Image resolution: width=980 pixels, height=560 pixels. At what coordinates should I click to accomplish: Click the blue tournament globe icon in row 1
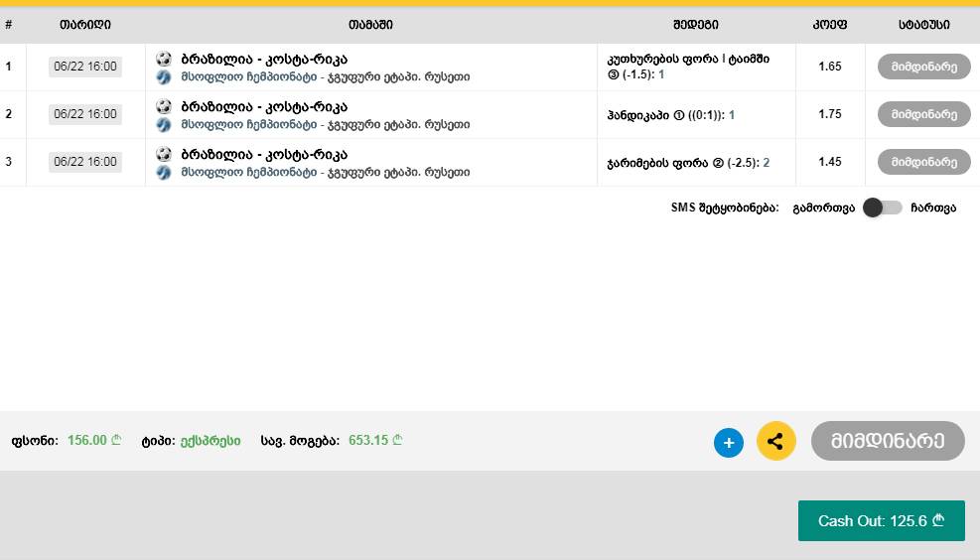tap(164, 76)
